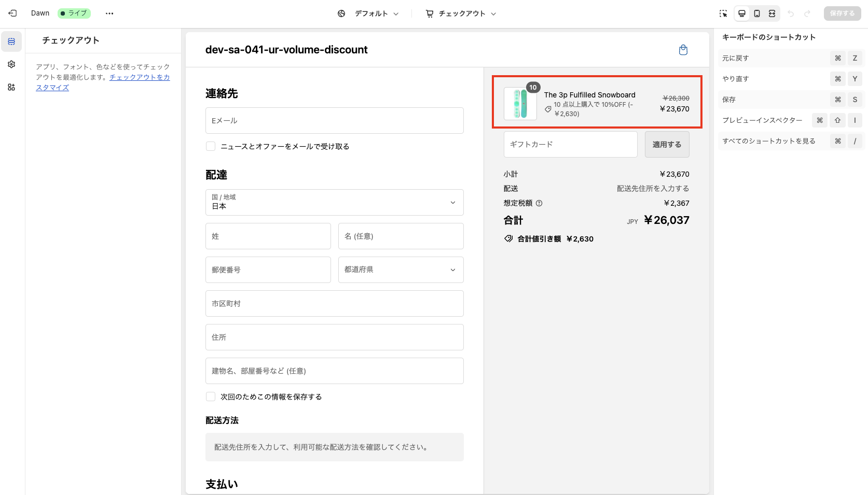This screenshot has height=495, width=868.
Task: Open the ... more options menu next to ライブ
Action: 109,13
